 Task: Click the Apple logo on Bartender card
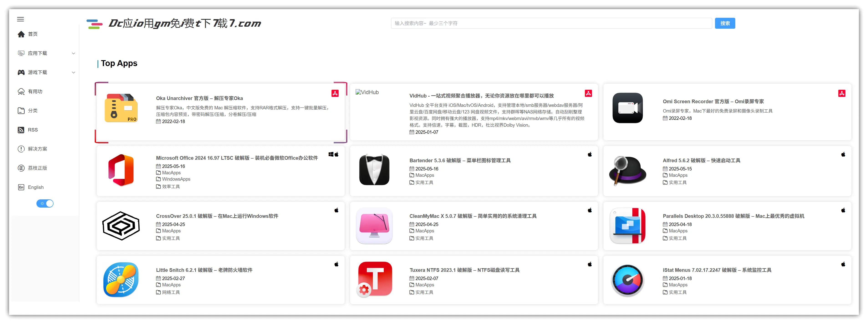pos(590,154)
